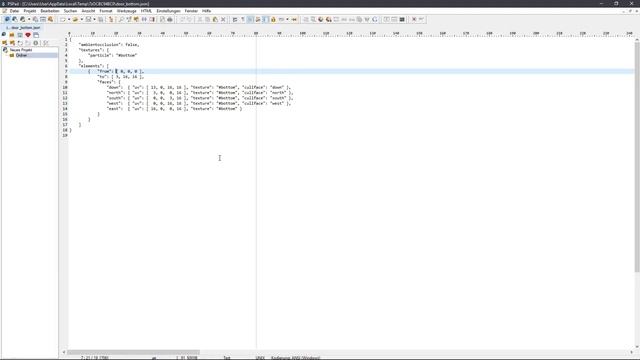
Task: Toggle the read-only padlock icon
Action: tap(273, 19)
